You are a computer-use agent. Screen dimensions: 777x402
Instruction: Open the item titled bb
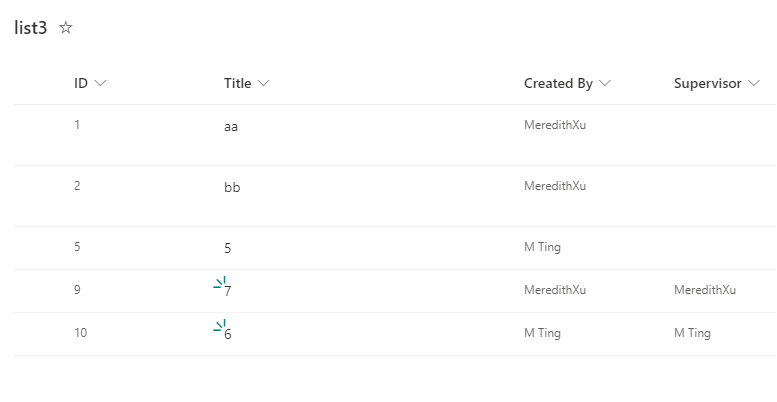(232, 187)
